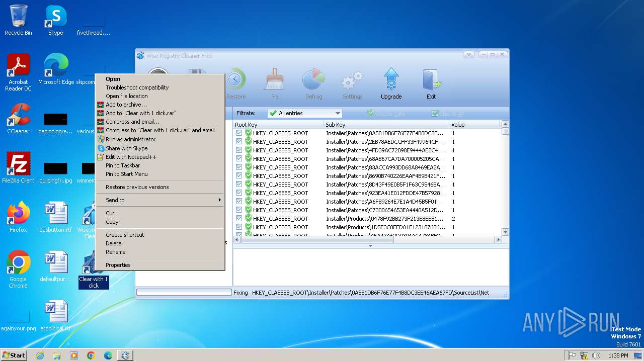Click the clock showing 1:38 PM
644x362 pixels.
618,355
